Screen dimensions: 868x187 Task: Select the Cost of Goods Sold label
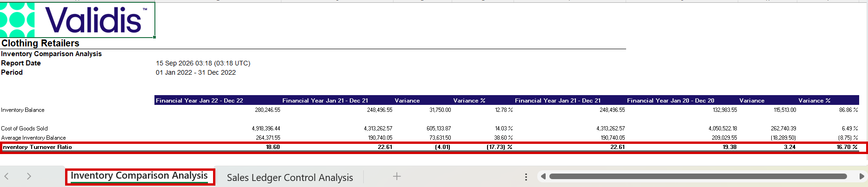(x=24, y=129)
